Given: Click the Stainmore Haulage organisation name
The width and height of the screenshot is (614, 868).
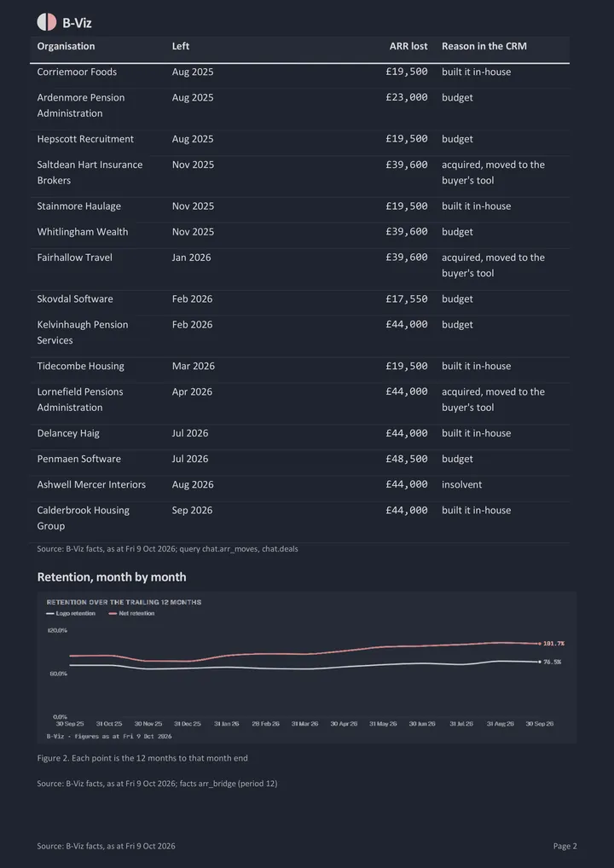Looking at the screenshot, I should [78, 206].
